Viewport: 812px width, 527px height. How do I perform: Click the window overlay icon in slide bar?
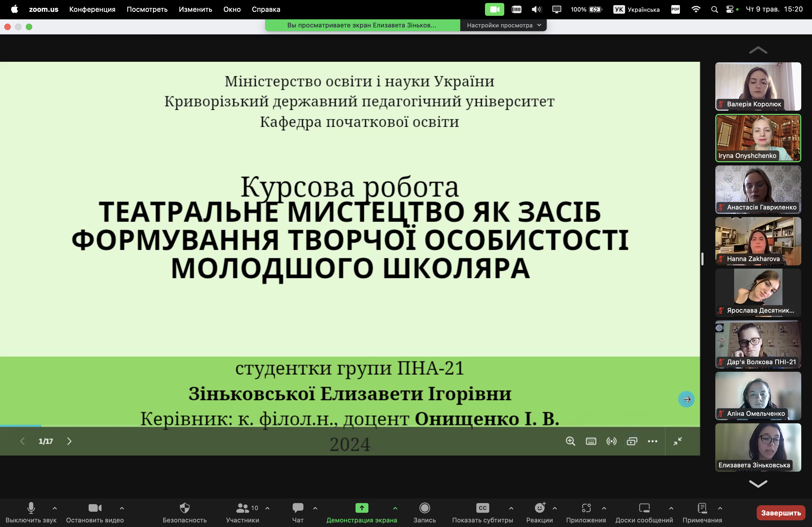click(632, 441)
